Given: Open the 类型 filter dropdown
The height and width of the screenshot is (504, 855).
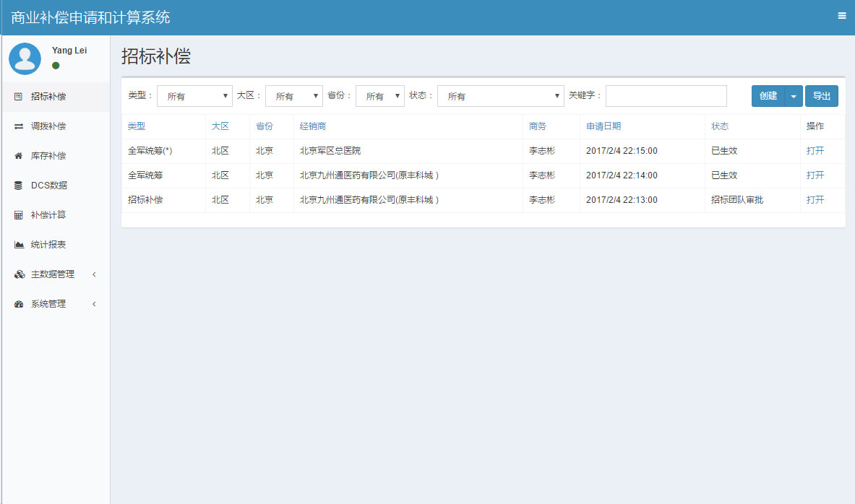Looking at the screenshot, I should coord(194,96).
